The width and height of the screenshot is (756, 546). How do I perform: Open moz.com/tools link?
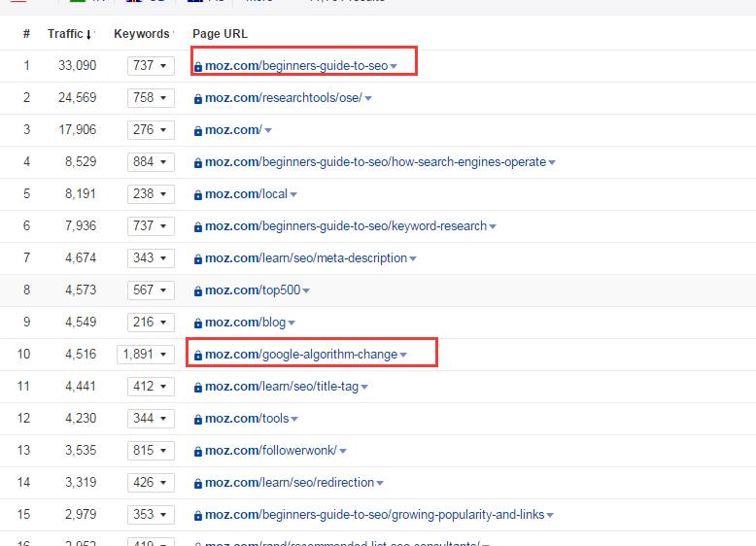[247, 419]
